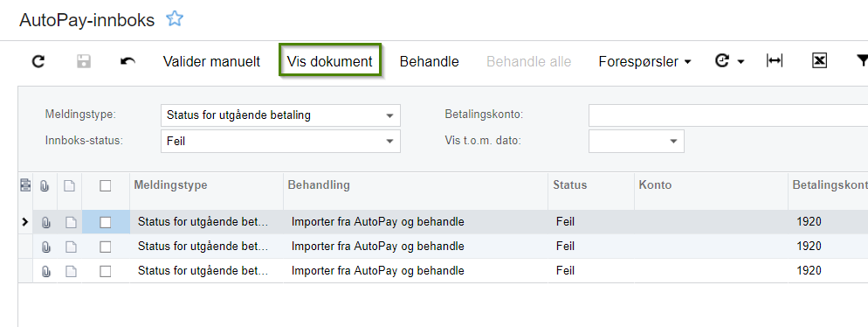Sort by Behandling column header

click(x=319, y=185)
